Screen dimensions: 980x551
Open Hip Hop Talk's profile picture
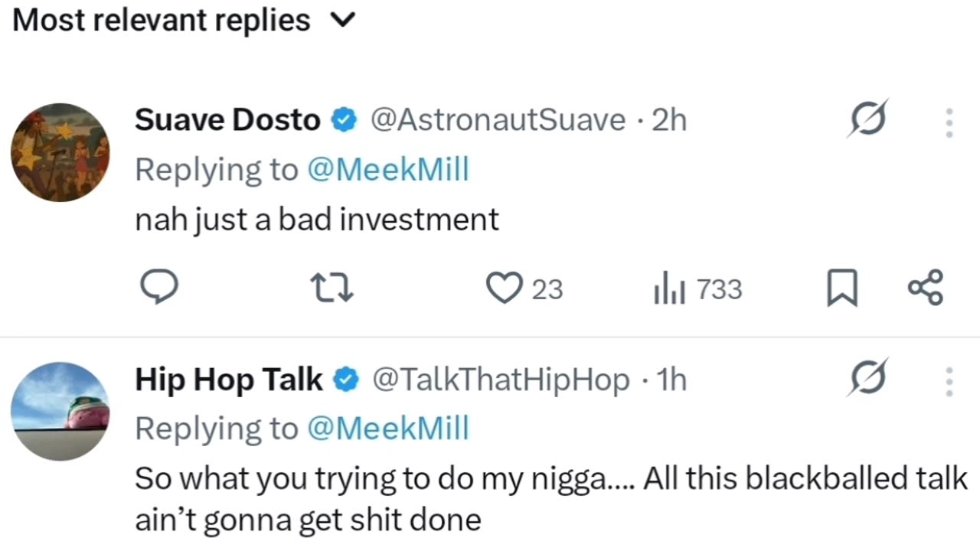[x=60, y=411]
